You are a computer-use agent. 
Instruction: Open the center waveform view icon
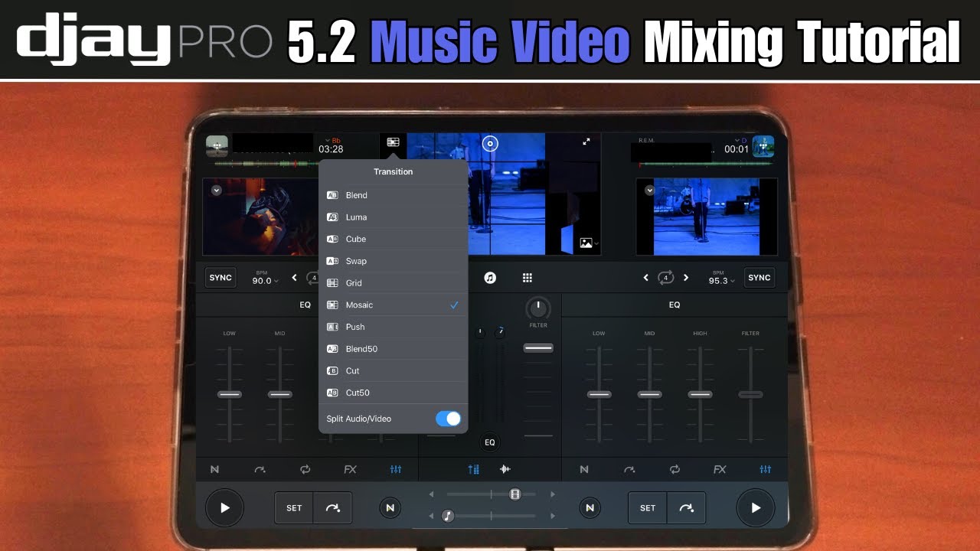(505, 469)
